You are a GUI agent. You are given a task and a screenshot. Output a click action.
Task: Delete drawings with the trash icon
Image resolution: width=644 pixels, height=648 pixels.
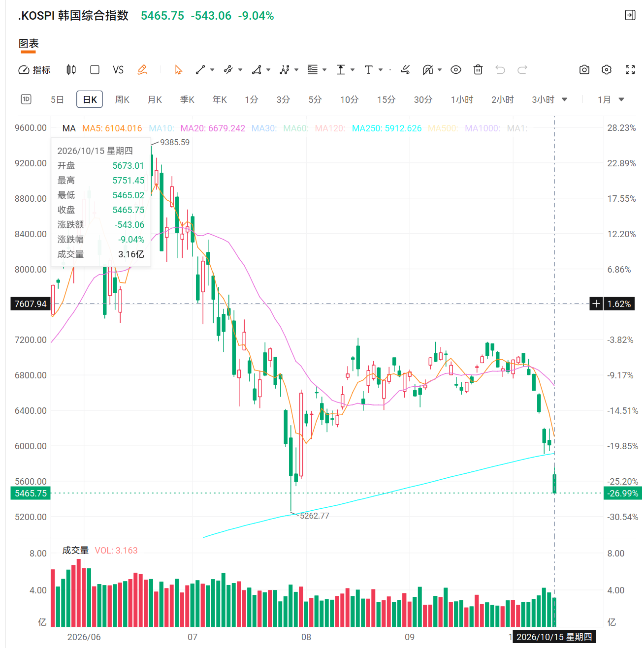[x=478, y=70]
